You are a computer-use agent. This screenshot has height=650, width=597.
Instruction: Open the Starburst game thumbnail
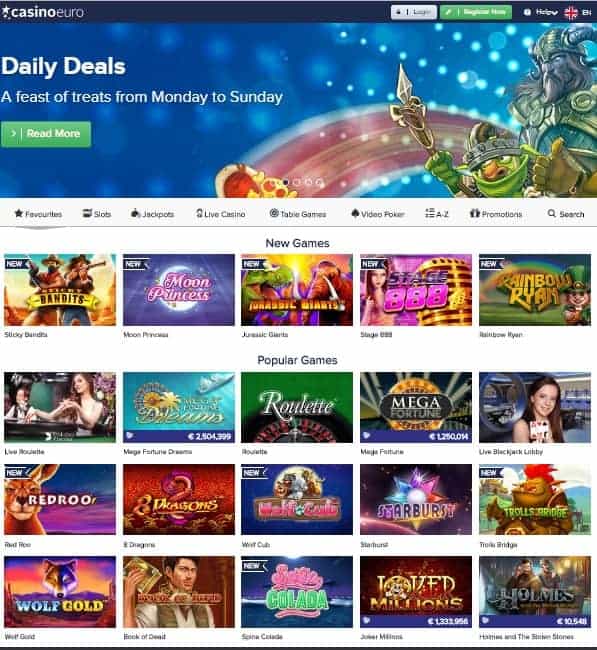416,500
